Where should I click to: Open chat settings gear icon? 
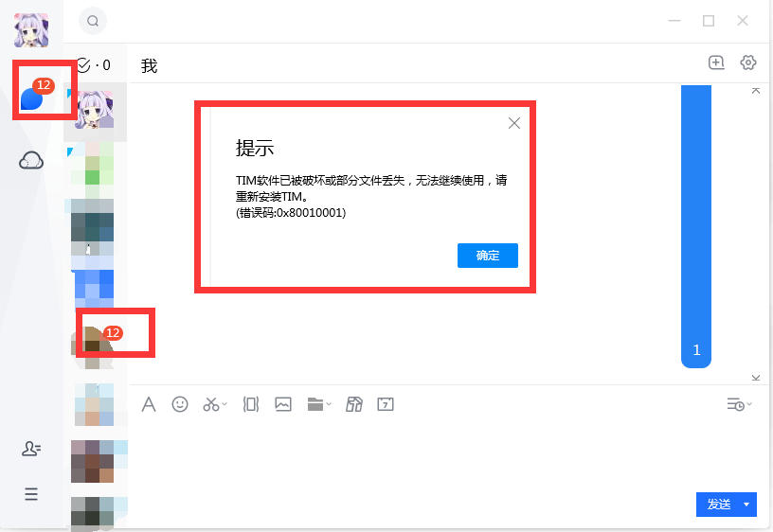coord(747,62)
